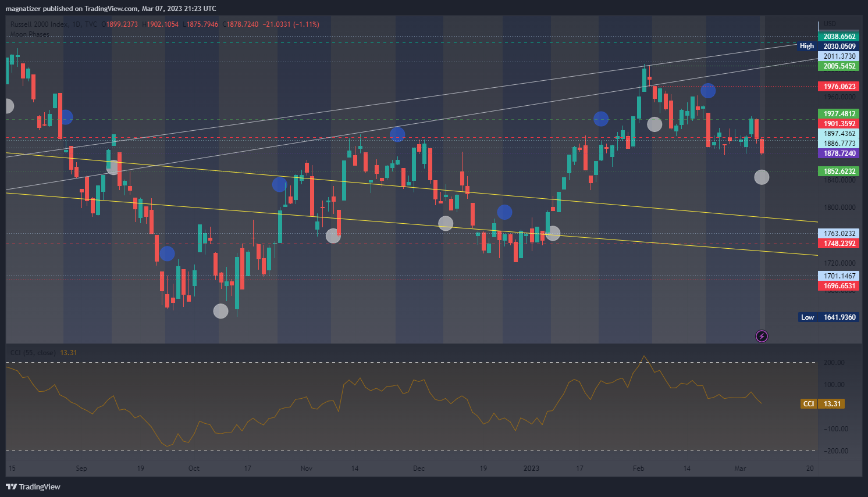Click the USD currency label
The image size is (868, 497).
click(x=830, y=24)
